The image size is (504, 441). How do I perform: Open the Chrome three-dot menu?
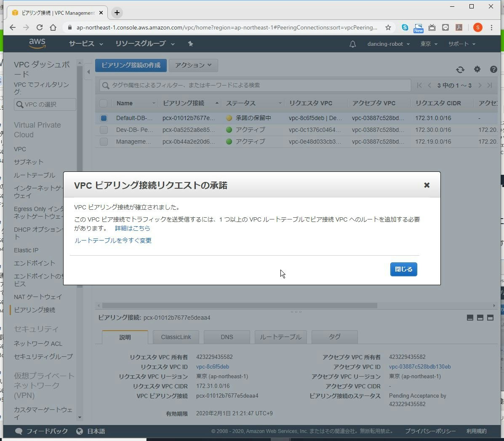point(491,28)
